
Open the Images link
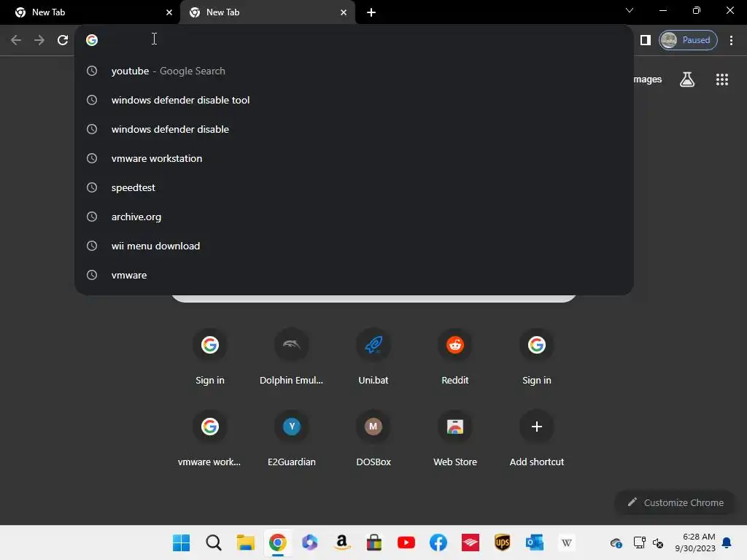[648, 79]
